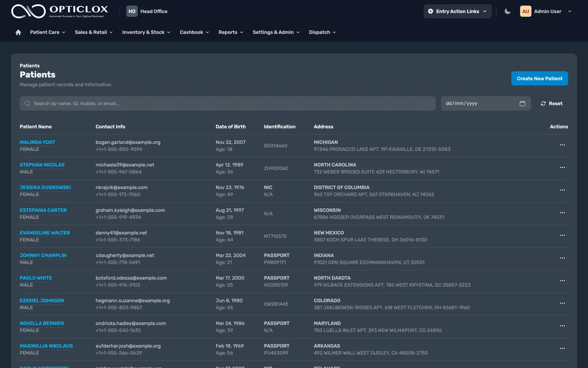Viewport: 588px width, 368px height.
Task: Open patient record for Jessika Gusikowski
Action: (45, 187)
